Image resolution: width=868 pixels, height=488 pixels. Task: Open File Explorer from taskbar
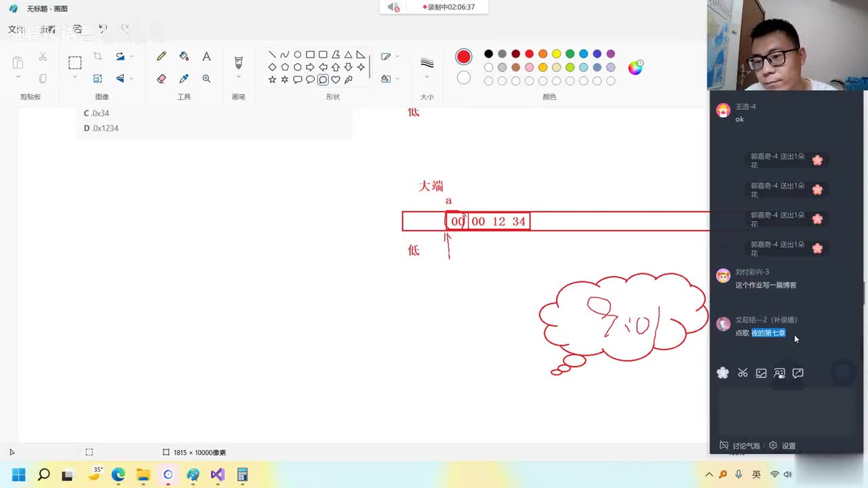tap(143, 474)
